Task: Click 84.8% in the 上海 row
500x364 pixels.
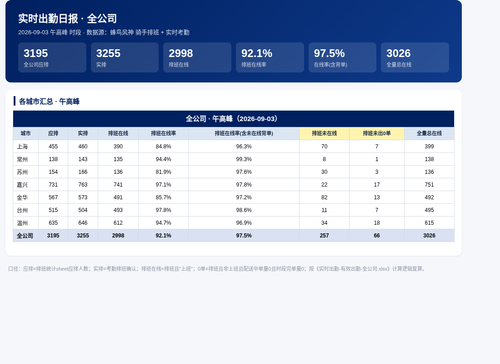Action: point(163,146)
